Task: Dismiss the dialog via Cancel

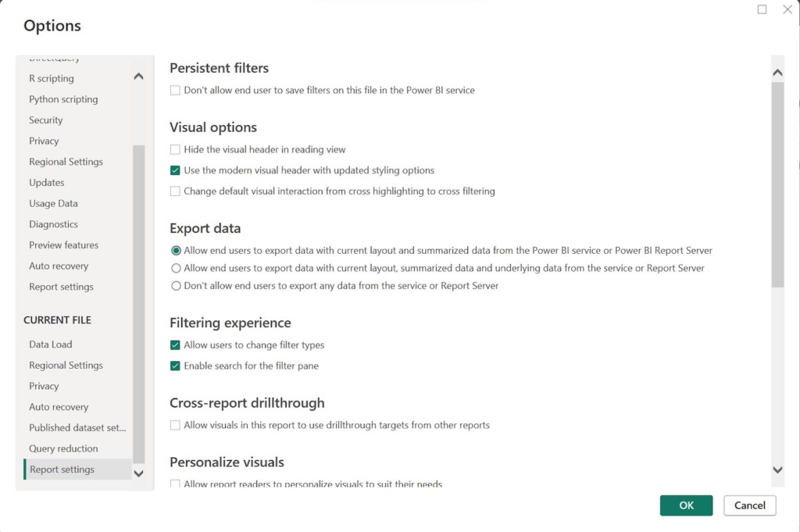Action: pos(748,505)
